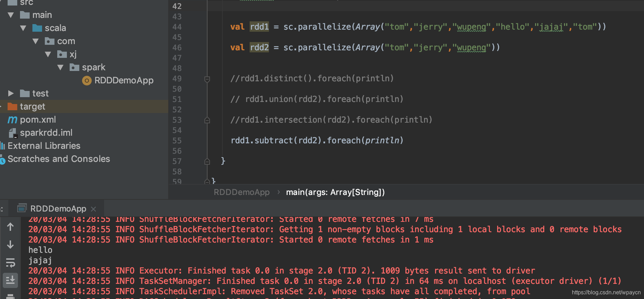The image size is (644, 299).
Task: Click the test folder icon
Action: [x=25, y=93]
